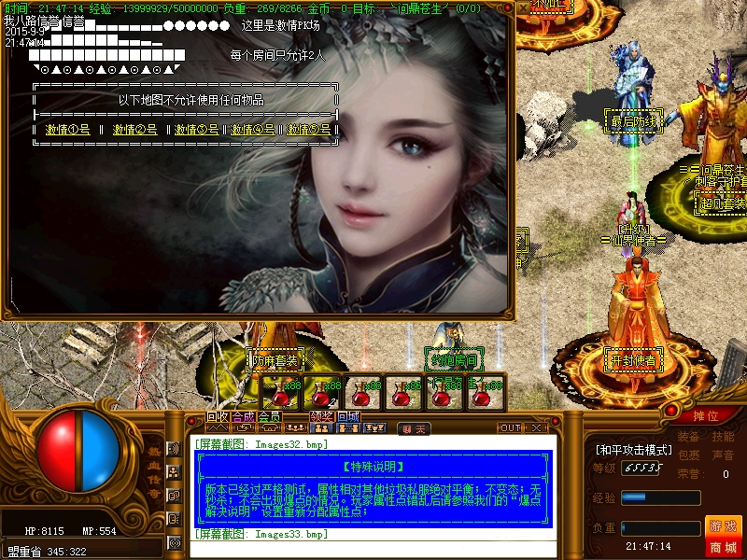Use the red potion in quick slot 1
747x560 pixels.
tap(280, 393)
